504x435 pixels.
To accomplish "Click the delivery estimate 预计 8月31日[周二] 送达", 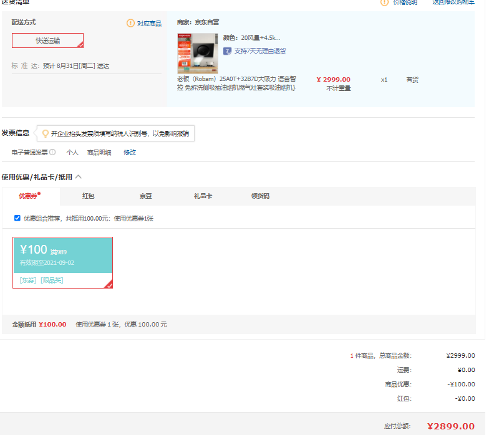I will 76,66.
